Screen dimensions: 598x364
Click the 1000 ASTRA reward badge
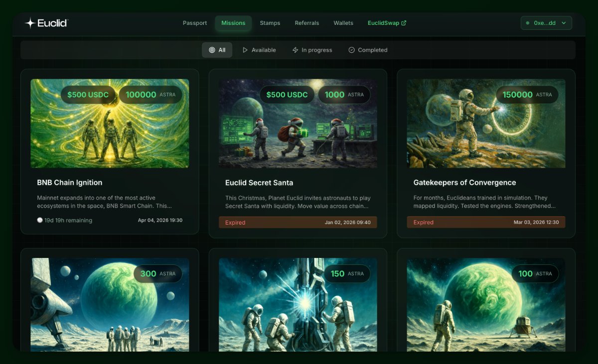click(344, 95)
